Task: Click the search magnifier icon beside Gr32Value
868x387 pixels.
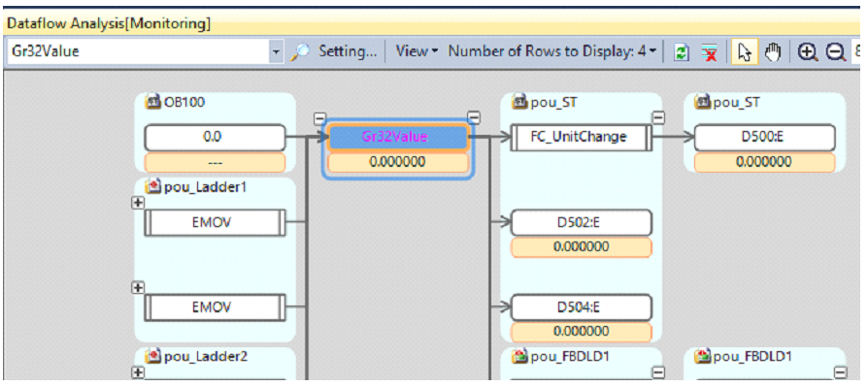Action: click(299, 52)
